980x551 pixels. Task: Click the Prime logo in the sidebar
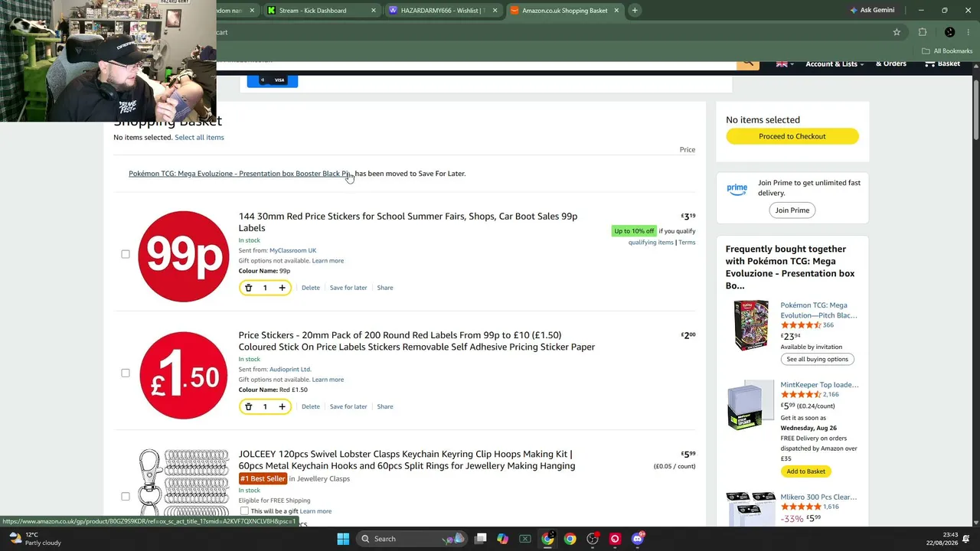pos(737,188)
